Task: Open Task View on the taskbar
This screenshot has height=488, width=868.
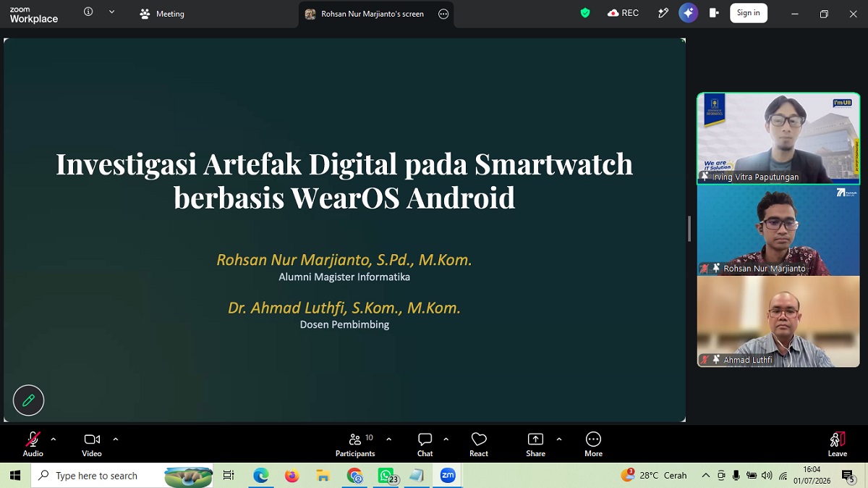Action: (x=229, y=476)
